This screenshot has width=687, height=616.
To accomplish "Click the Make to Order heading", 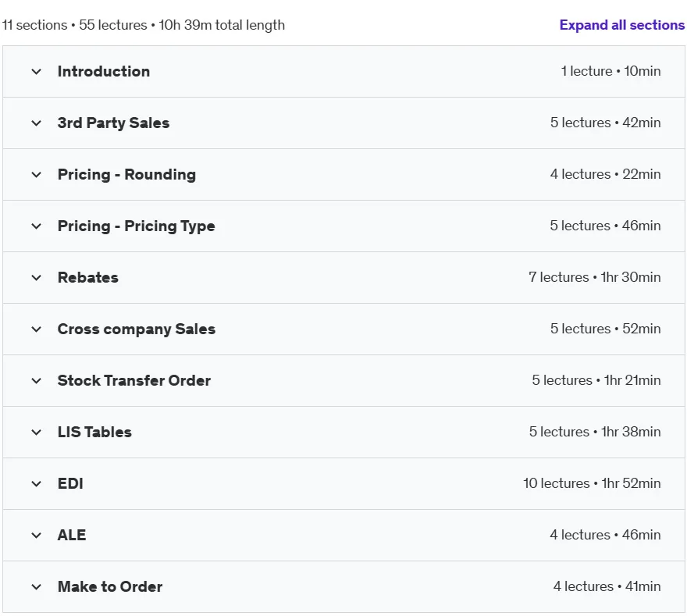I will tap(110, 586).
